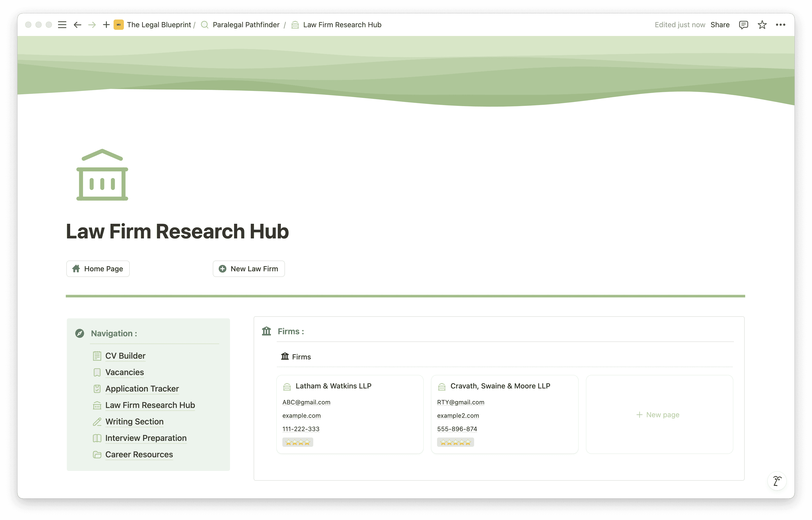Viewport: 812px width, 520px height.
Task: Add a New page in the Firms gallery
Action: point(659,415)
